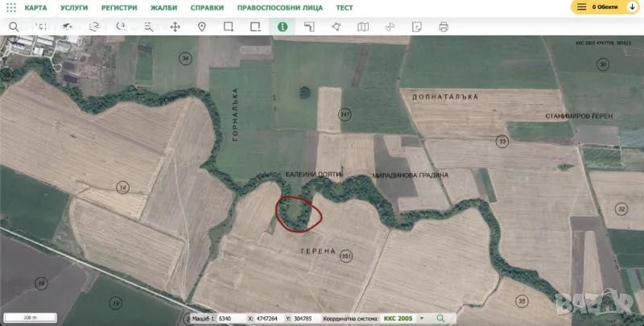
Task: Open the КАРТА menu
Action: [x=35, y=8]
